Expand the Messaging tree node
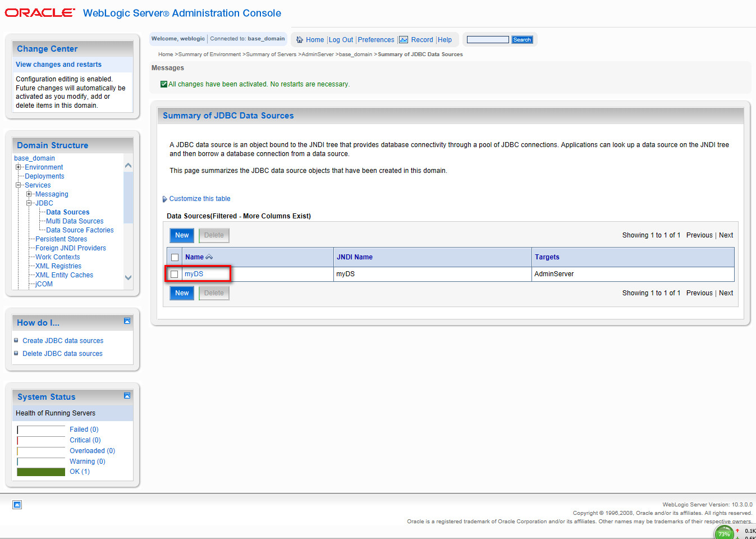 (29, 194)
